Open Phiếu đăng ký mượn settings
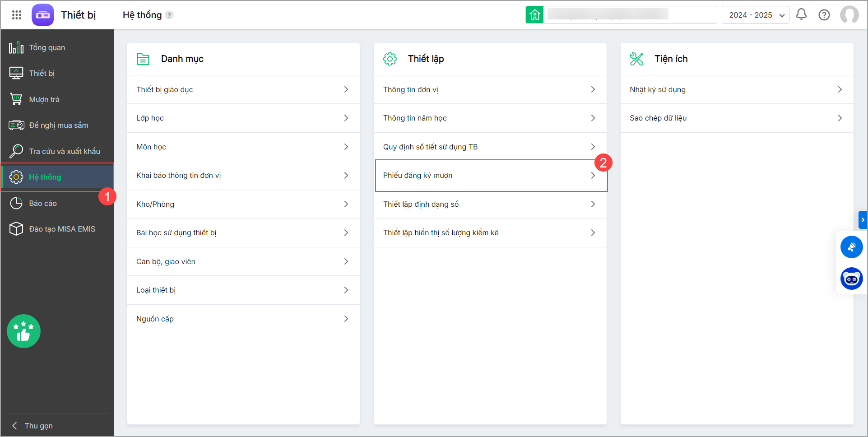Image resolution: width=868 pixels, height=437 pixels. coord(490,175)
